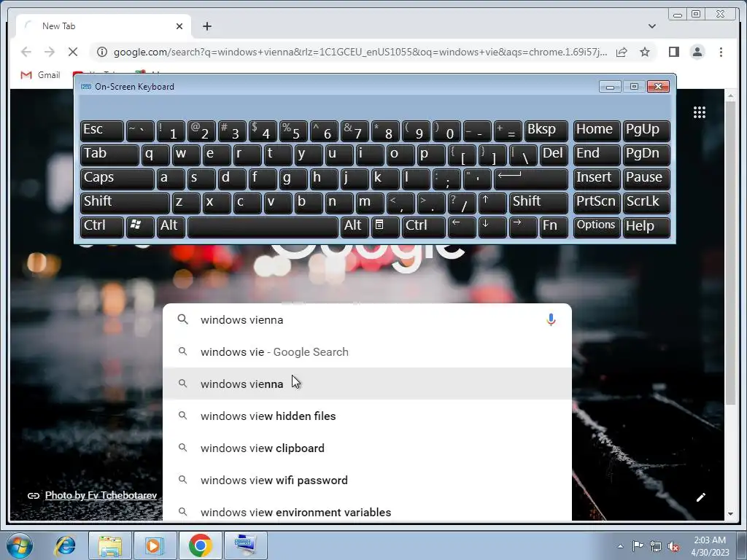Click the space bar on On-Screen Keyboard
The height and width of the screenshot is (560, 747).
pos(263,227)
